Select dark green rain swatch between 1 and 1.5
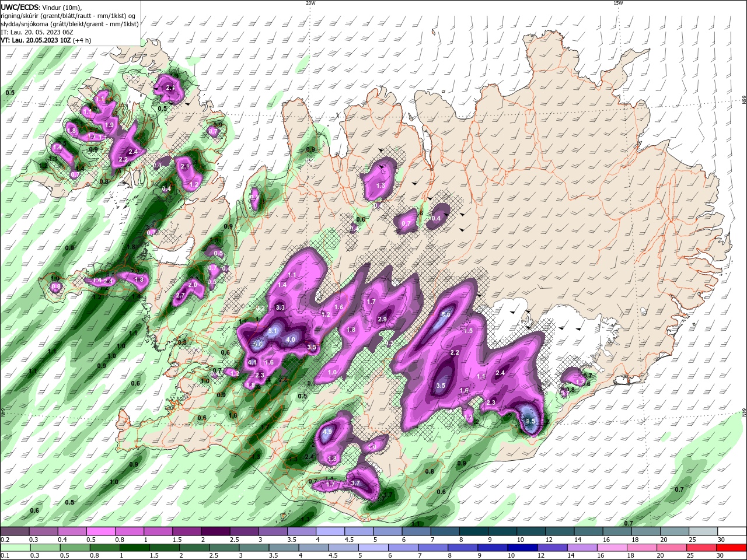 pyautogui.click(x=135, y=548)
